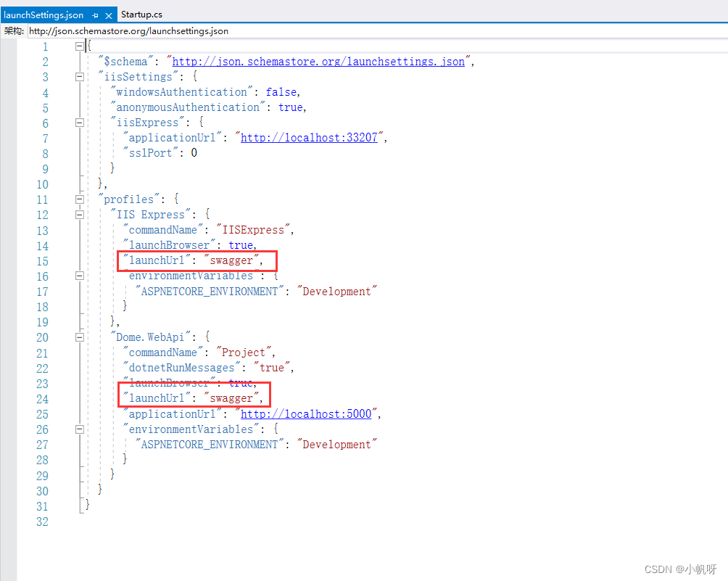Click the windowsAuthentication property name
This screenshot has width=728, height=581.
(181, 91)
